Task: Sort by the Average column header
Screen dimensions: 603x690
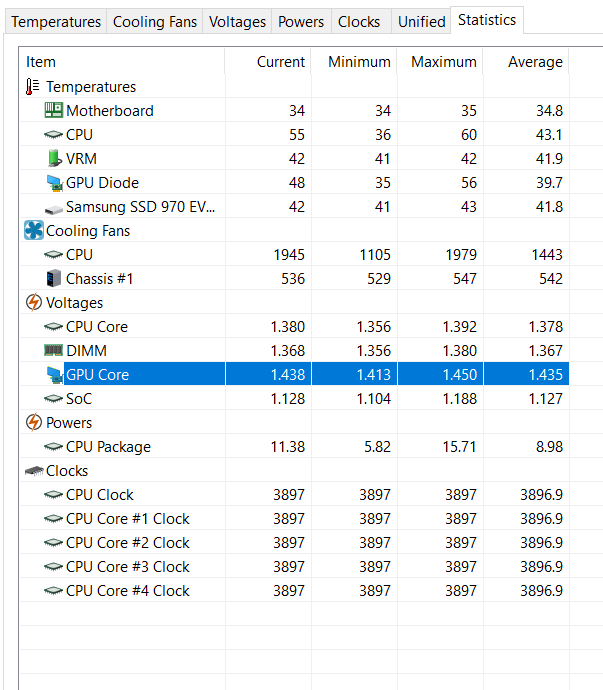Action: click(535, 62)
